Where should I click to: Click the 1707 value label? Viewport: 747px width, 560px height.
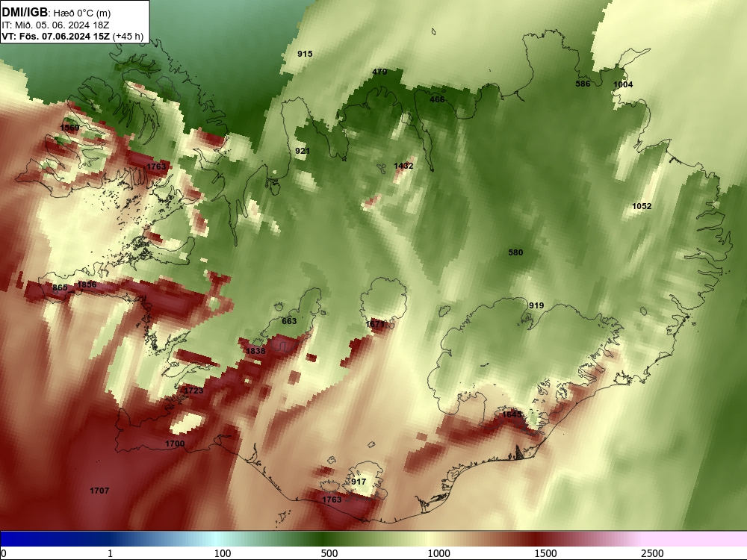pos(99,491)
